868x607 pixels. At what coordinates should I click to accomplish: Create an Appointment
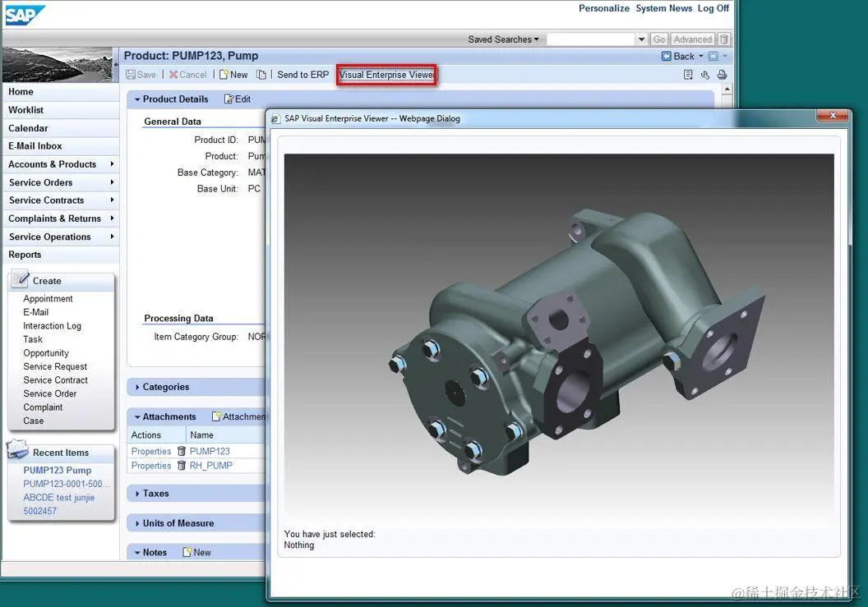point(48,299)
